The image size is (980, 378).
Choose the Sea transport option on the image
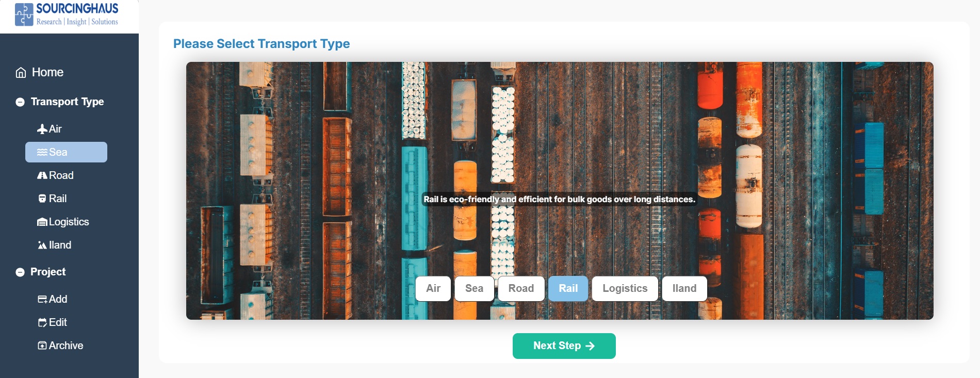(x=475, y=289)
